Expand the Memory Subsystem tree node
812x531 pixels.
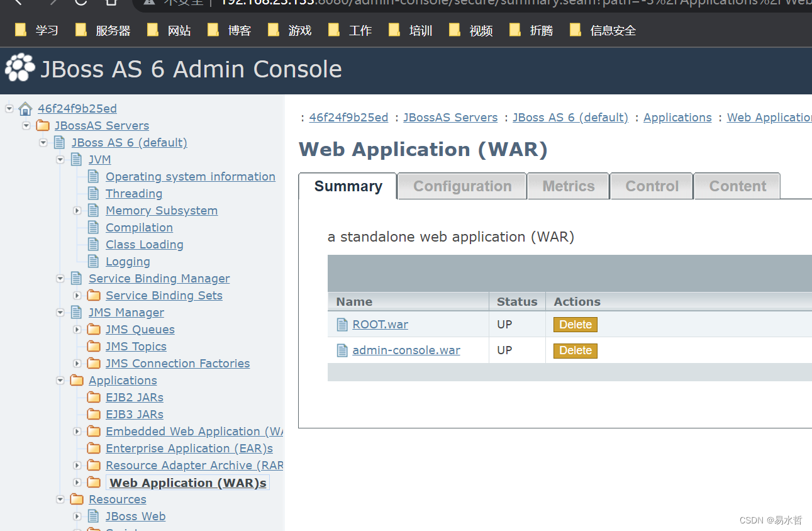click(77, 211)
